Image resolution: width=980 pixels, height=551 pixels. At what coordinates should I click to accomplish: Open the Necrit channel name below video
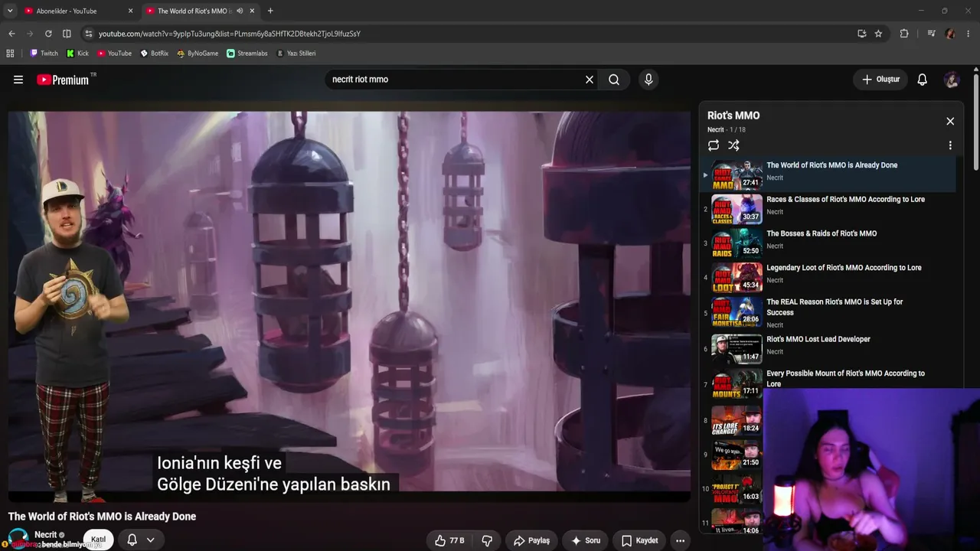(x=46, y=535)
